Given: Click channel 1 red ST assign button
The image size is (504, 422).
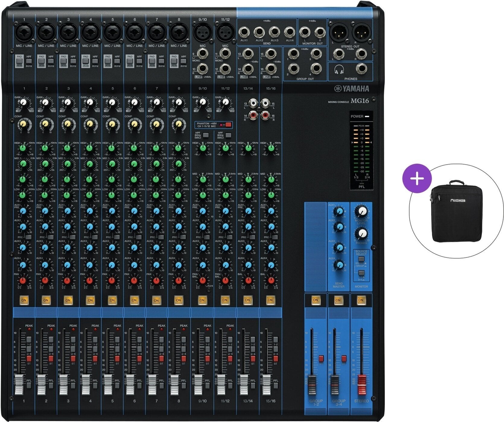Looking at the screenshot, I should click(29, 358).
